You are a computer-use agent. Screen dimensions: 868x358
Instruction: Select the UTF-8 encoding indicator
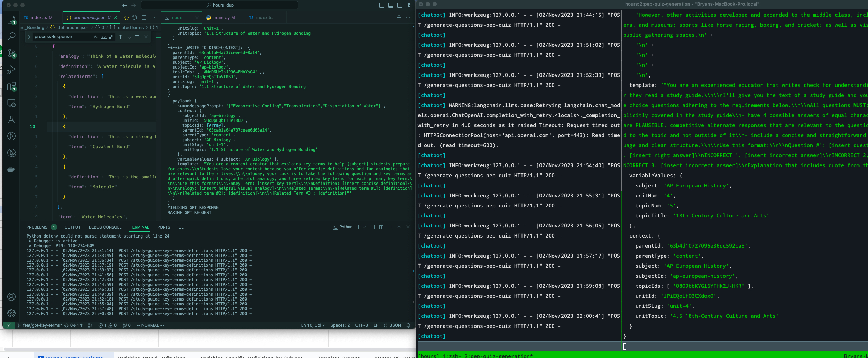pyautogui.click(x=362, y=325)
